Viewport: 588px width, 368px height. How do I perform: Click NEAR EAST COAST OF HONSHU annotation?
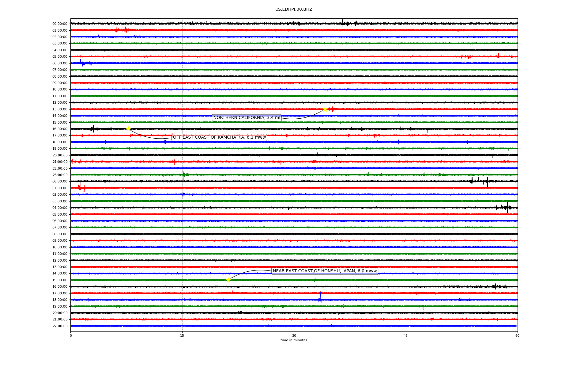325,271
